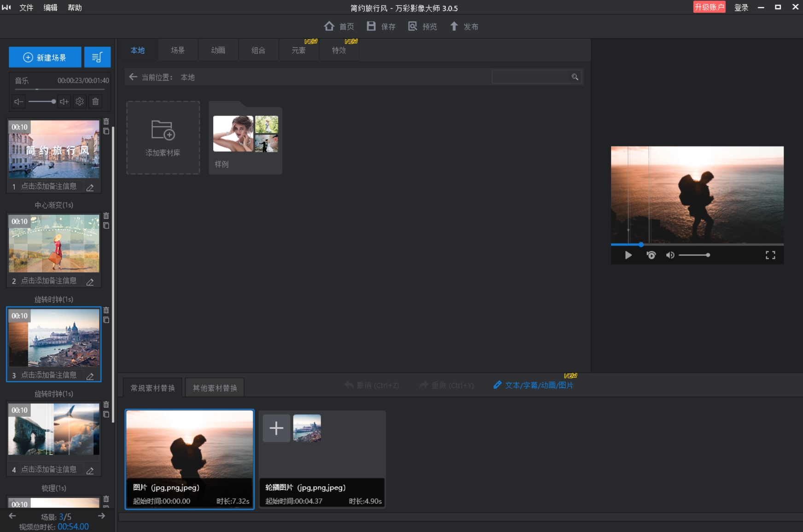Go to 首页 home
Viewport: 803px width, 532px height.
[339, 26]
